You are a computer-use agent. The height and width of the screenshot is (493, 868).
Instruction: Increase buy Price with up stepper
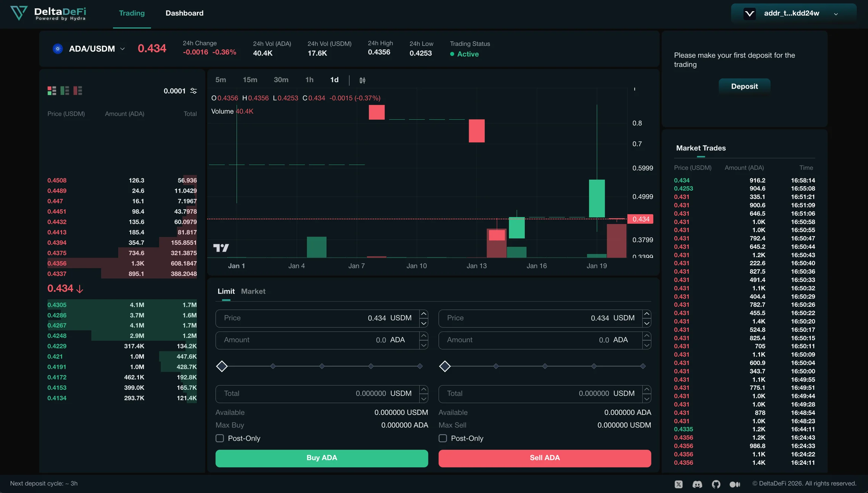tap(424, 314)
